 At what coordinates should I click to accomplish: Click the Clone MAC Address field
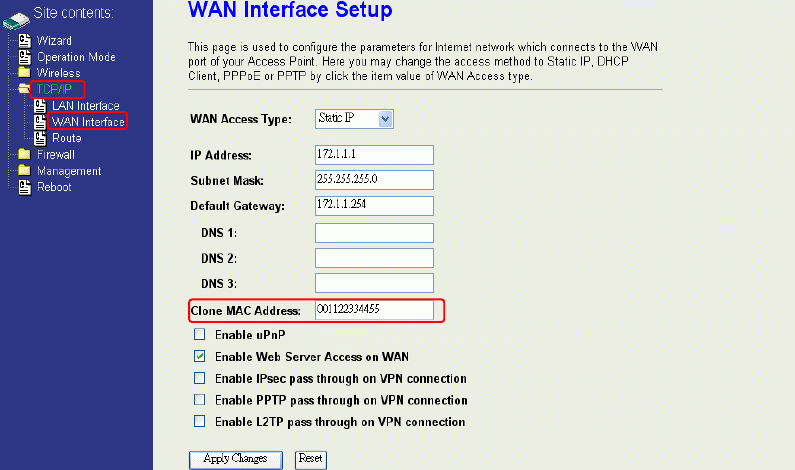pyautogui.click(x=374, y=310)
